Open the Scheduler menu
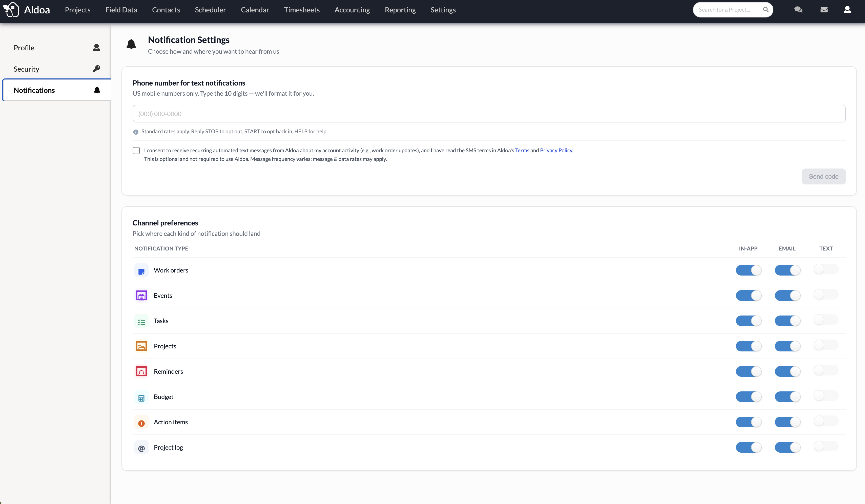 coord(210,10)
